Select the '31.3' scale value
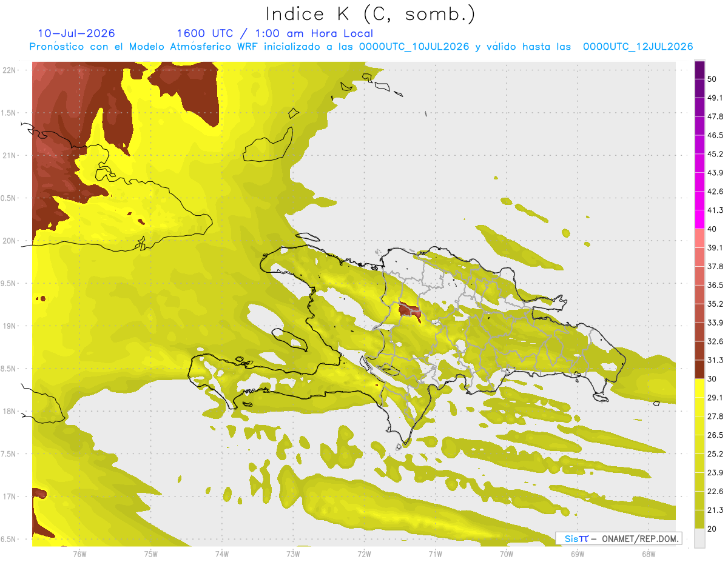This screenshot has height=562, width=728. tap(715, 360)
